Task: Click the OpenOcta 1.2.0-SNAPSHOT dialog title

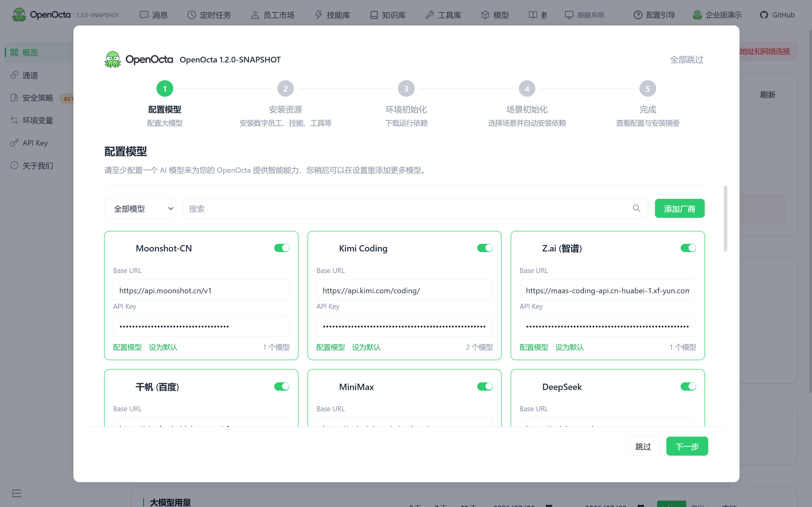Action: 230,60
